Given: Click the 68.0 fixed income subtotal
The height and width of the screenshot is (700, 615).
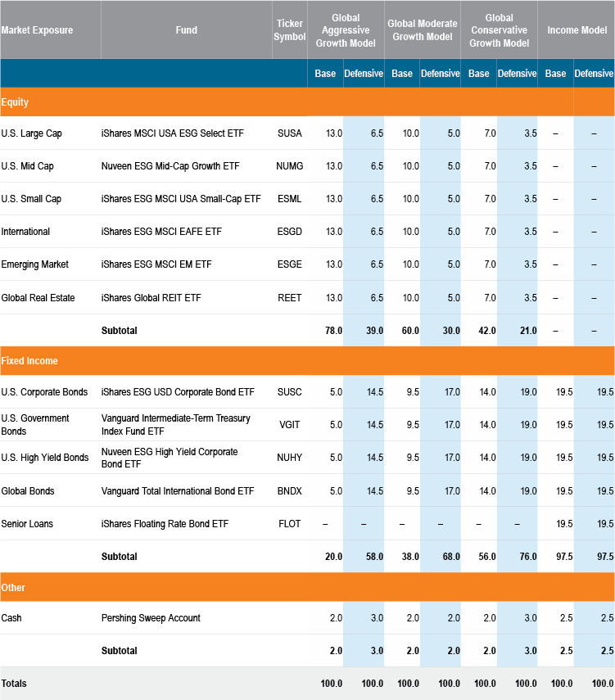Looking at the screenshot, I should (x=451, y=557).
